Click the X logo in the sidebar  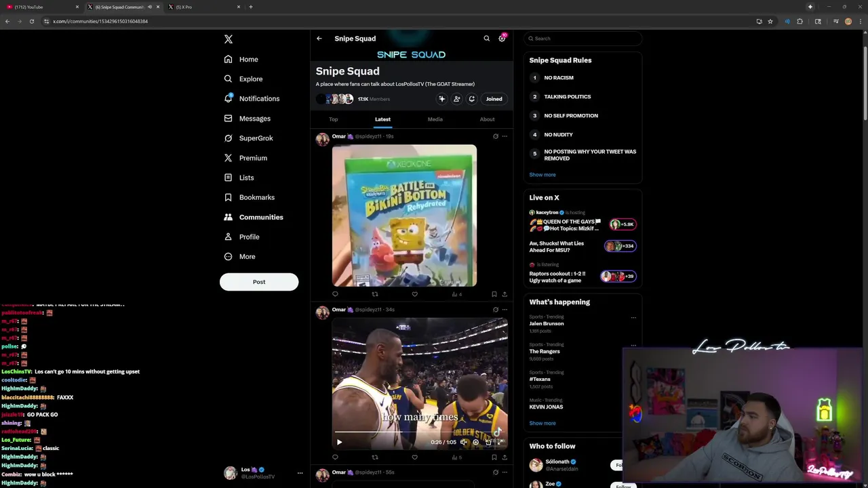coord(229,39)
